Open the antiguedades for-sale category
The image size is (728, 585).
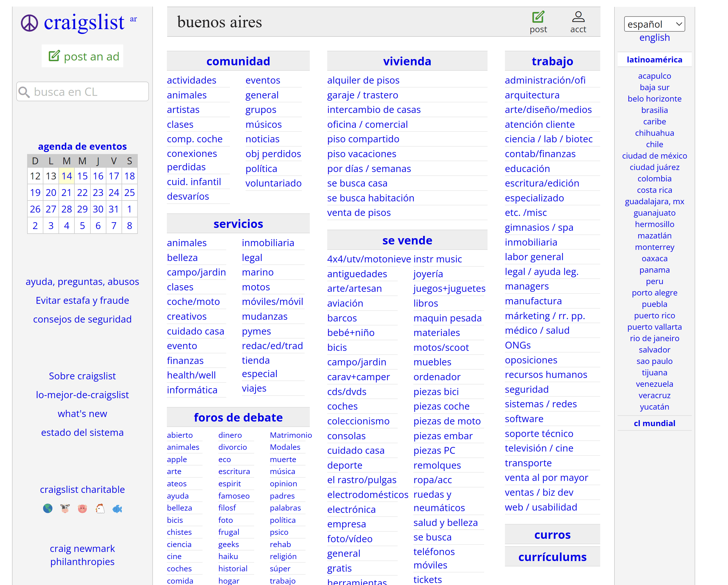click(357, 274)
